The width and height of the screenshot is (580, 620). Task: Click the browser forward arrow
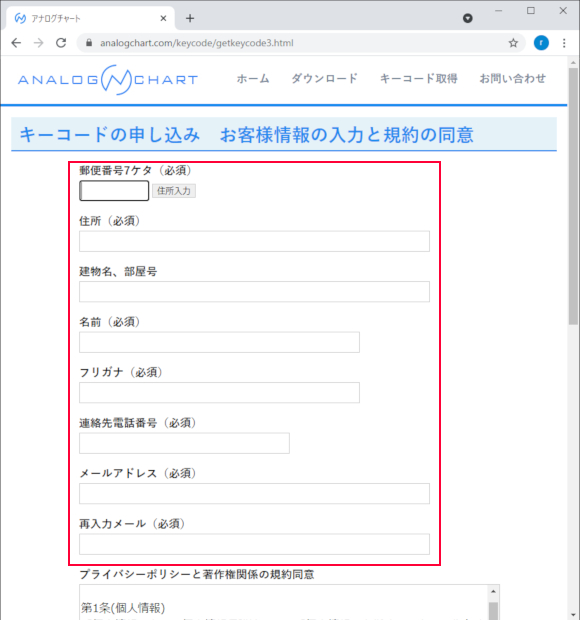tap(39, 43)
